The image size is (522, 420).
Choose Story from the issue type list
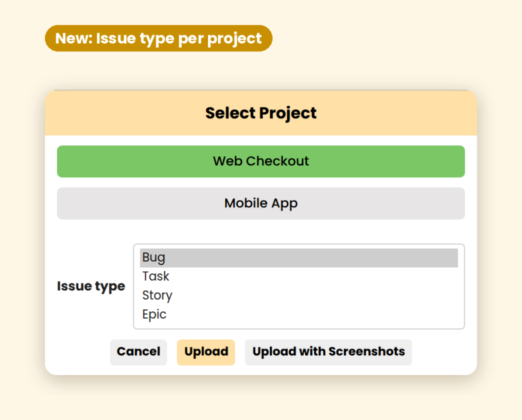click(298, 296)
